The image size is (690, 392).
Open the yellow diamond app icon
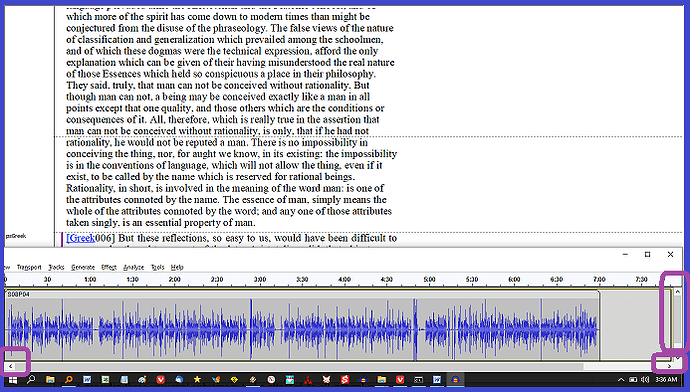[234, 379]
